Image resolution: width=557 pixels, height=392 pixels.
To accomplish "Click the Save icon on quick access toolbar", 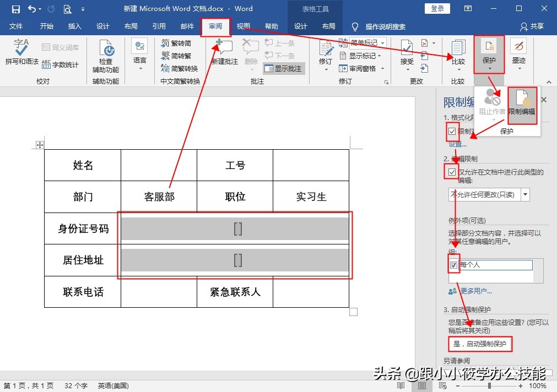I will coord(15,8).
